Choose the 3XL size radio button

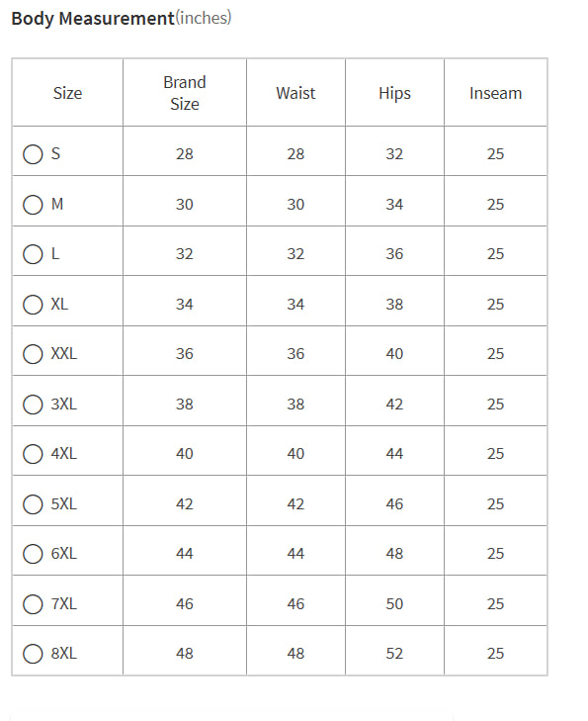coord(33,404)
